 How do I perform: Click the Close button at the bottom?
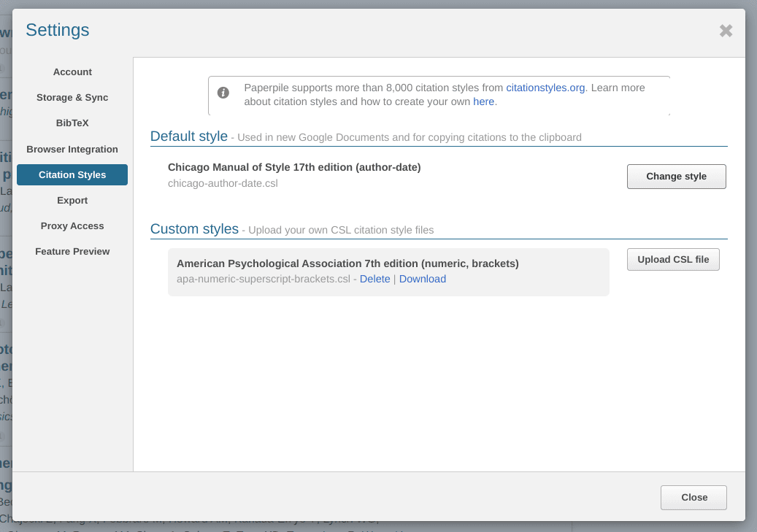pyautogui.click(x=693, y=498)
